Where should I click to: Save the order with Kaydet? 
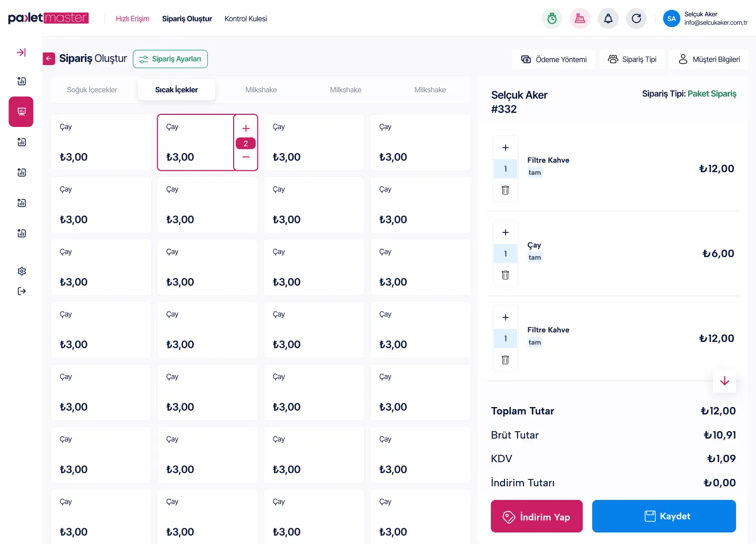click(x=664, y=516)
